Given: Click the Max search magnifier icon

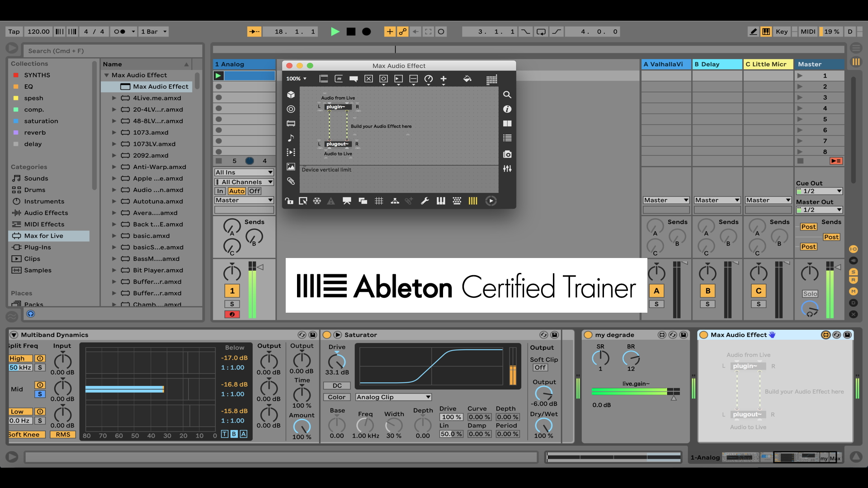Looking at the screenshot, I should (507, 94).
